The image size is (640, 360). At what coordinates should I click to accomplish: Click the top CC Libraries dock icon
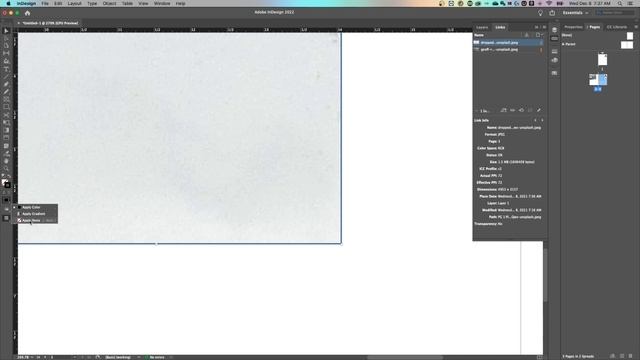[554, 30]
